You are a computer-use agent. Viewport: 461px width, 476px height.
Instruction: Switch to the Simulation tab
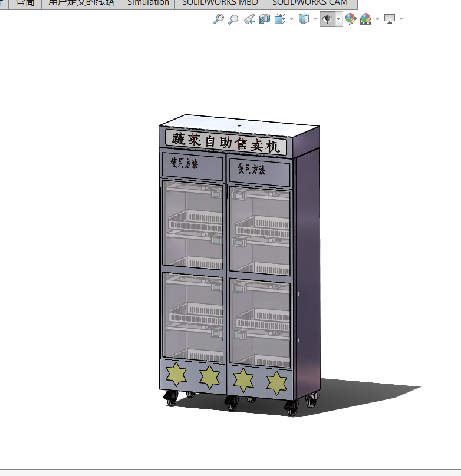148,3
